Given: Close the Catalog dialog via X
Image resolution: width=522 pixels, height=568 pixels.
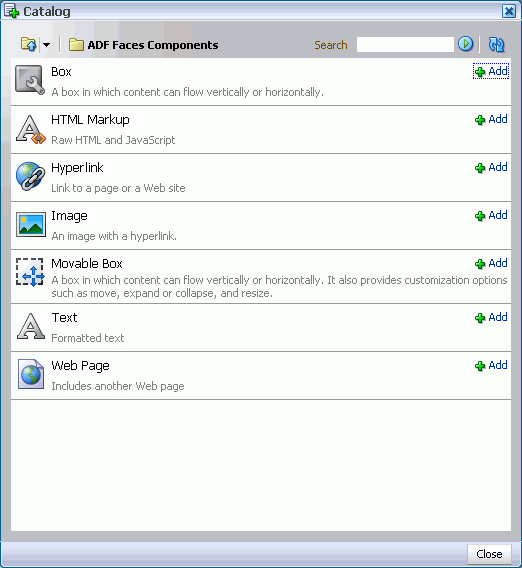Looking at the screenshot, I should (x=509, y=11).
